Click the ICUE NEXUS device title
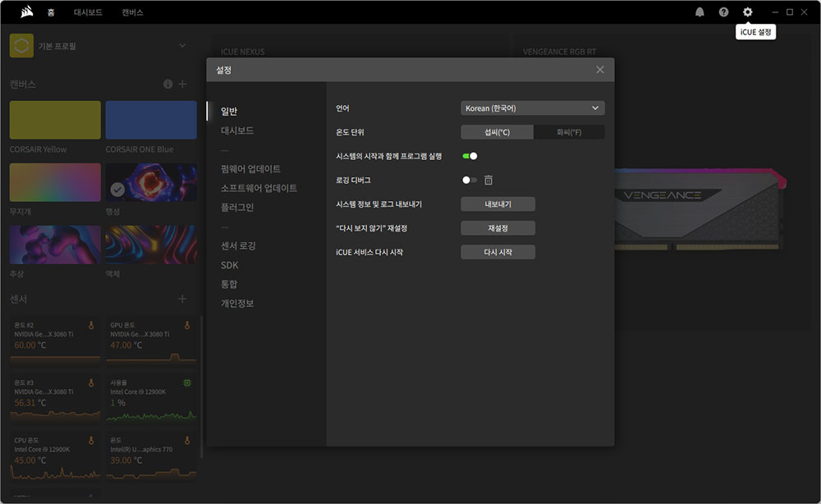821x504 pixels. tap(242, 52)
